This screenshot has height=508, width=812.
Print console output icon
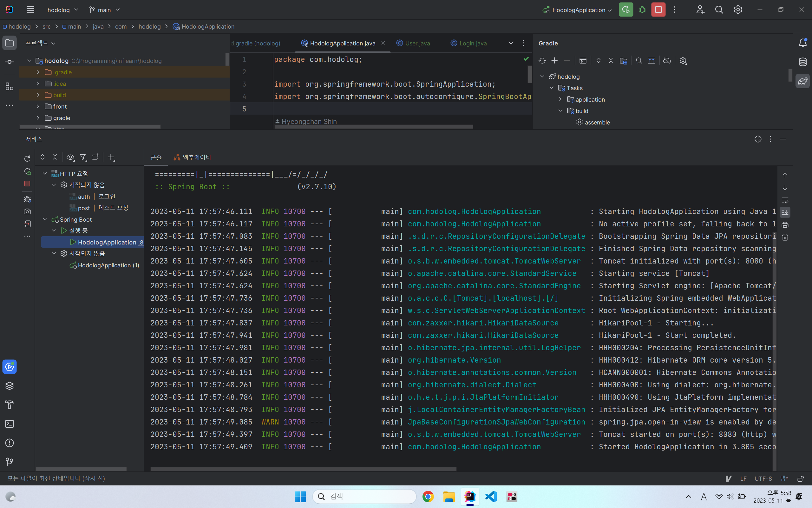(x=785, y=225)
